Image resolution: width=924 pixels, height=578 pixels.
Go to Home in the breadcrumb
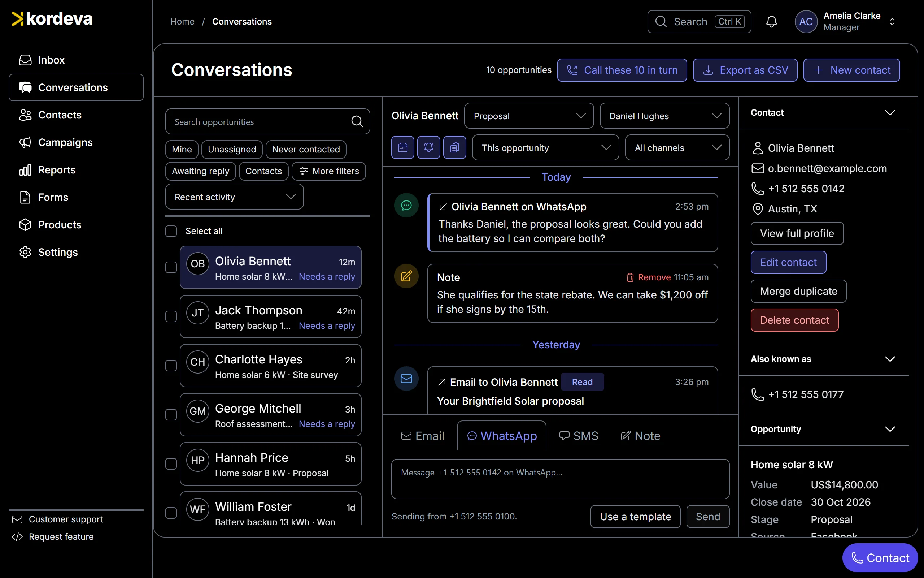point(182,22)
